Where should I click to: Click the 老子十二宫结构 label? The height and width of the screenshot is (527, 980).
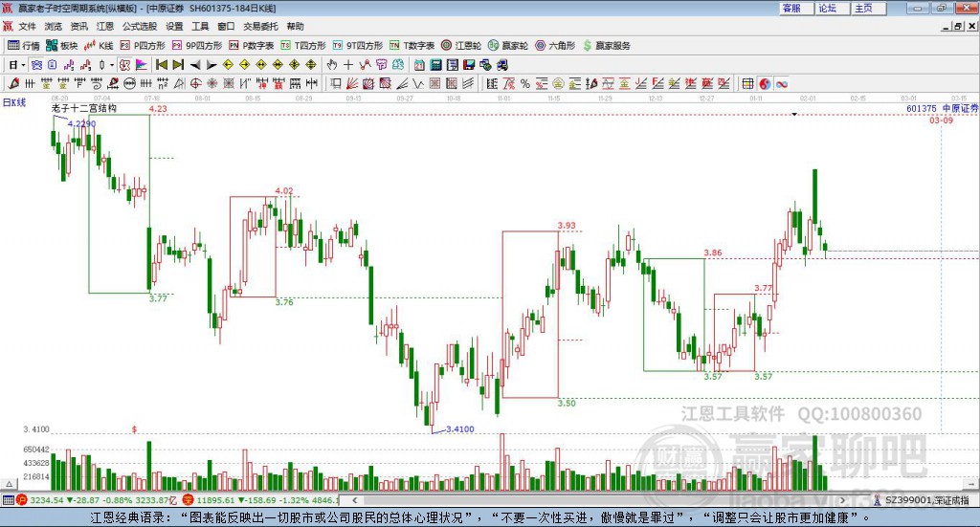point(84,108)
